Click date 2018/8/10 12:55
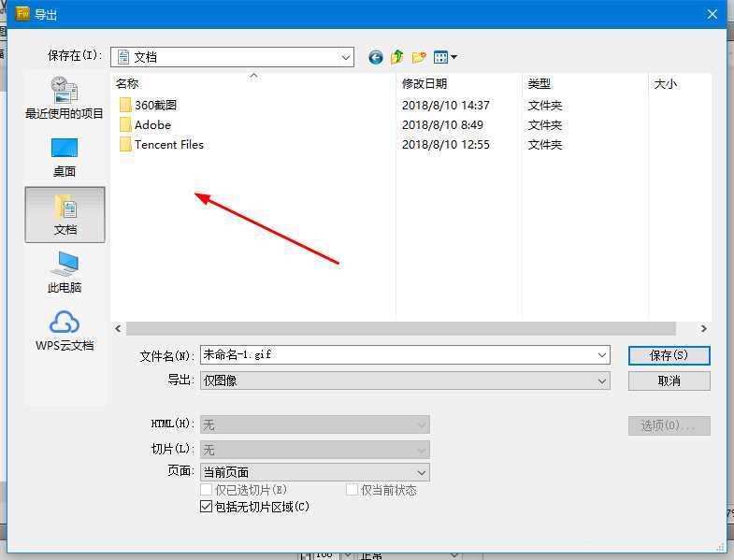 [x=446, y=145]
